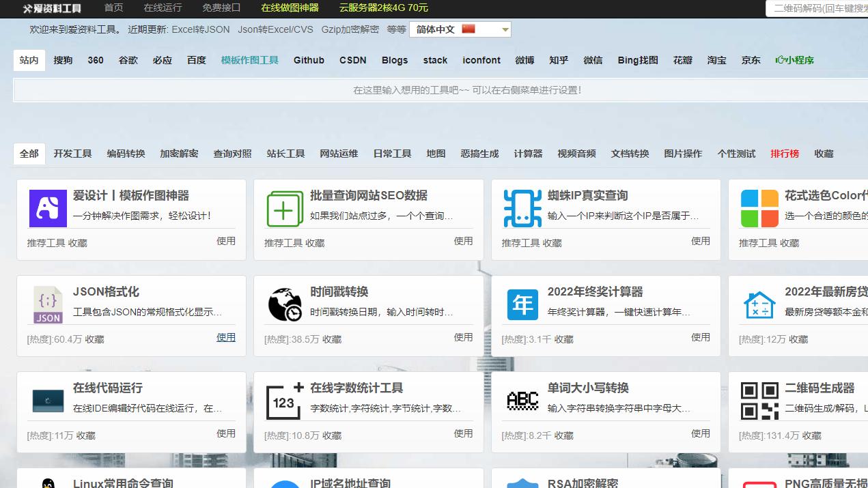Switch to the 排行榜 category tab
868x488 pixels.
[x=784, y=154]
